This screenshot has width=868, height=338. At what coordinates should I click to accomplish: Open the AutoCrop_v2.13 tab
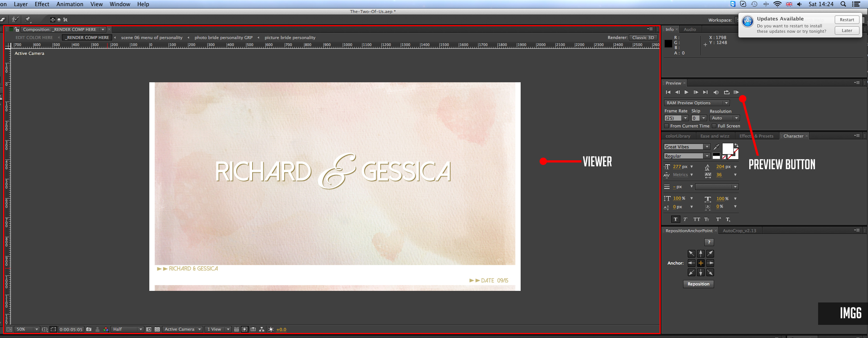pos(739,231)
